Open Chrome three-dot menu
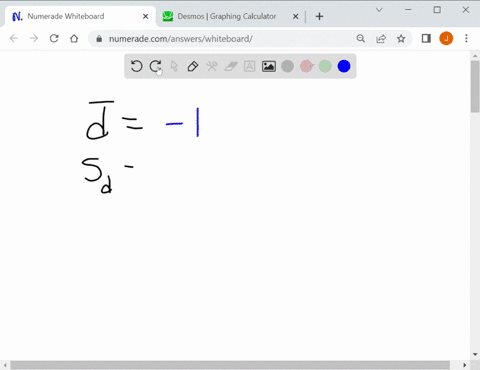This screenshot has height=370, width=480. tap(466, 39)
